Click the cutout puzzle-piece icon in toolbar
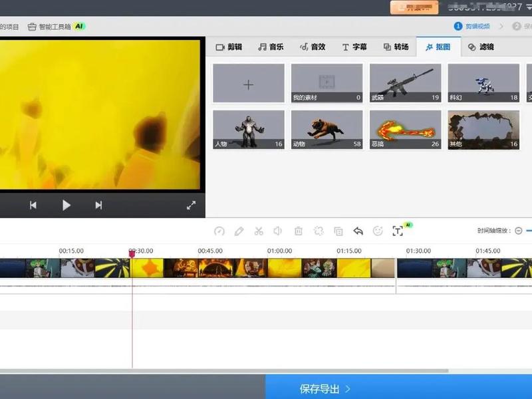Screen dimensions: 532x399 319,231
